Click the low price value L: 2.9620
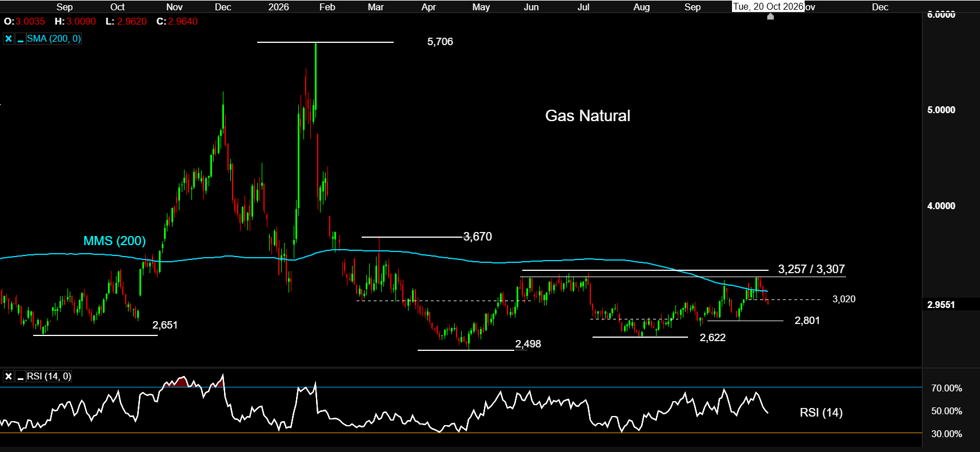Viewport: 980px width, 452px height. pyautogui.click(x=126, y=21)
